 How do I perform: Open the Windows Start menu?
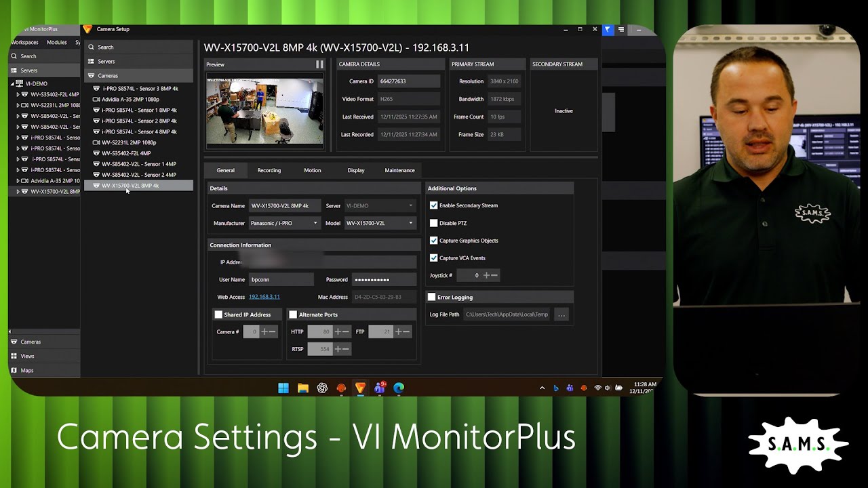(x=283, y=388)
